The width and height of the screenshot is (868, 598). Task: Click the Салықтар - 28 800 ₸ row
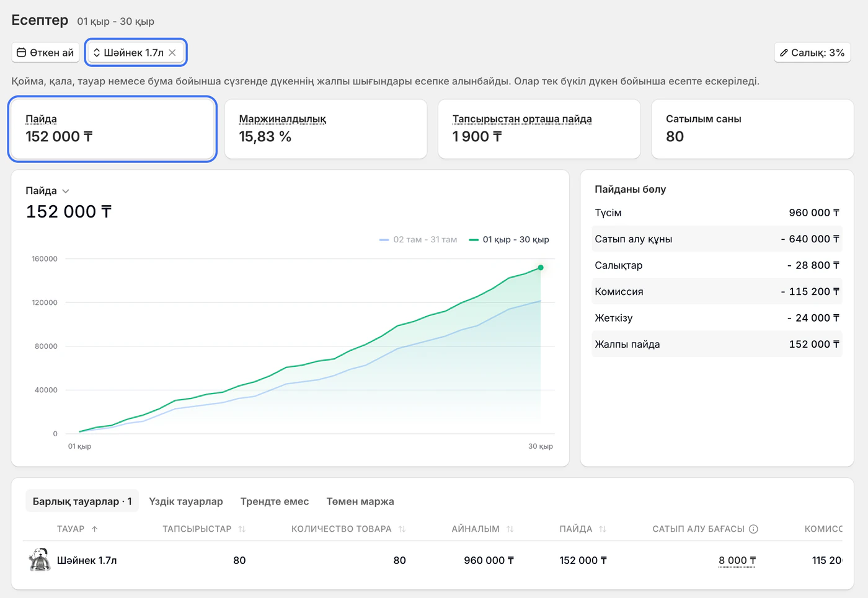pos(717,265)
